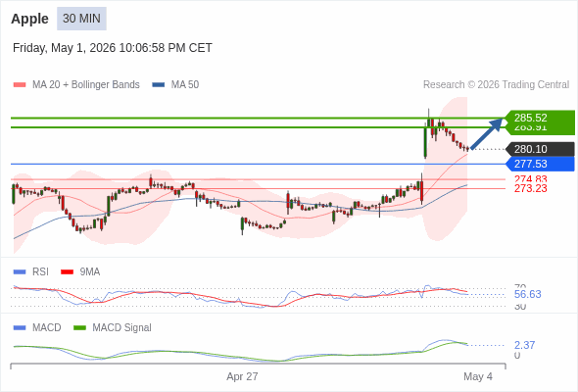Click the 2.37 MACD value label
This screenshot has height=392, width=578.
click(524, 345)
